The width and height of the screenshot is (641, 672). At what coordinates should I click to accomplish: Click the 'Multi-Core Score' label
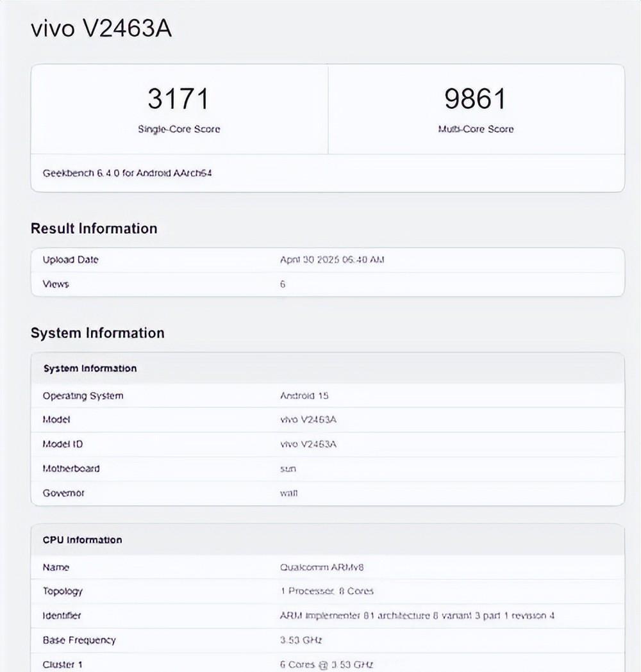click(x=476, y=129)
